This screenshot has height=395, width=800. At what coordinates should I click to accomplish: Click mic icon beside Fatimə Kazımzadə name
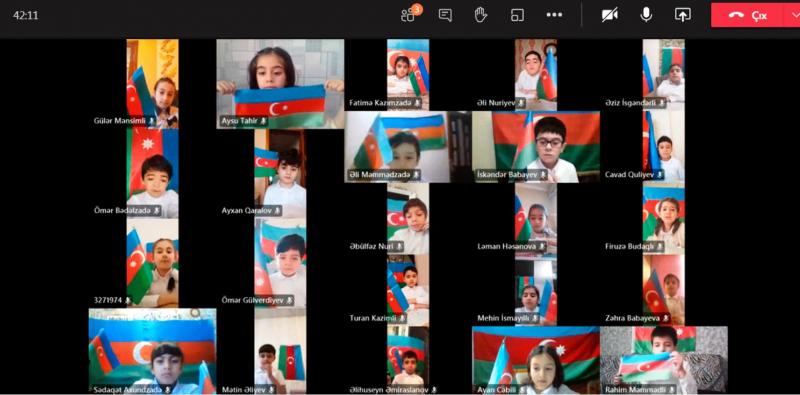417,103
